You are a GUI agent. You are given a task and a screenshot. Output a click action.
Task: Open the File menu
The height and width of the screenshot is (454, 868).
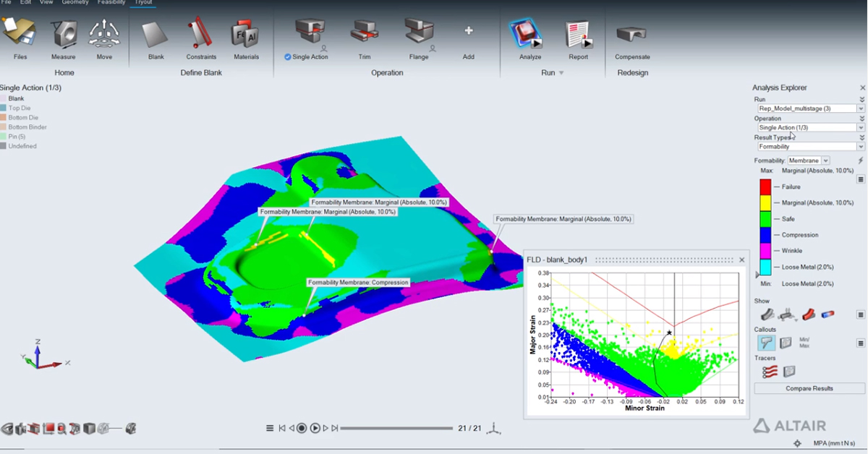(6, 3)
